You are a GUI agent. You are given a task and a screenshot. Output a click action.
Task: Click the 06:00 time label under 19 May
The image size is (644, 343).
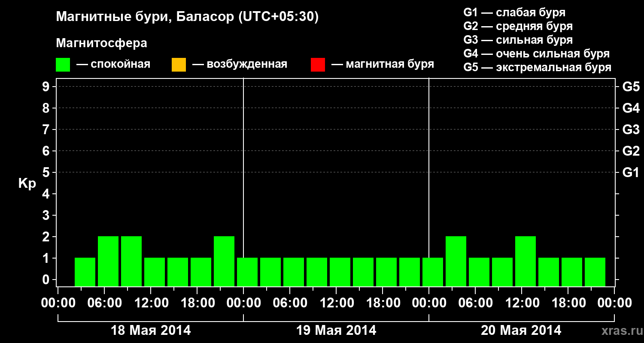point(290,303)
